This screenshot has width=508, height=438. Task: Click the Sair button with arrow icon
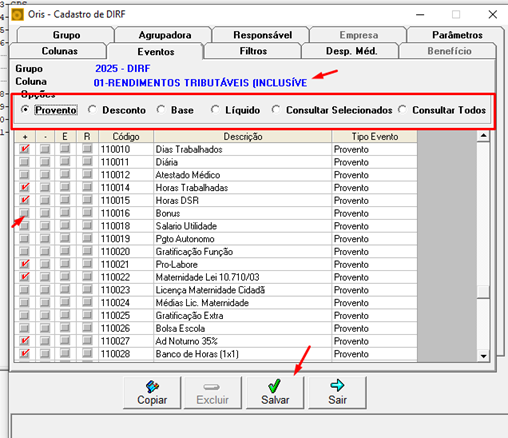coord(337,393)
